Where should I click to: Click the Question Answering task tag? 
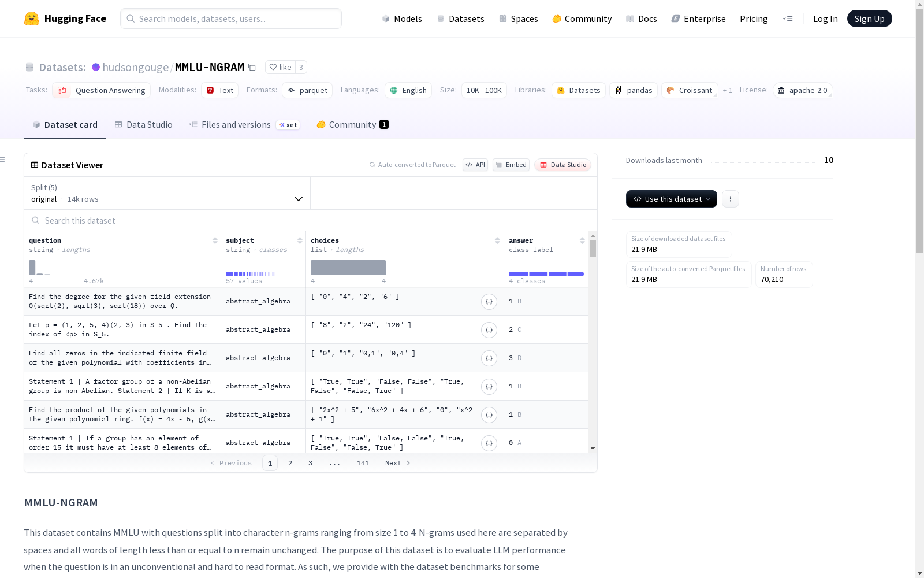102,90
